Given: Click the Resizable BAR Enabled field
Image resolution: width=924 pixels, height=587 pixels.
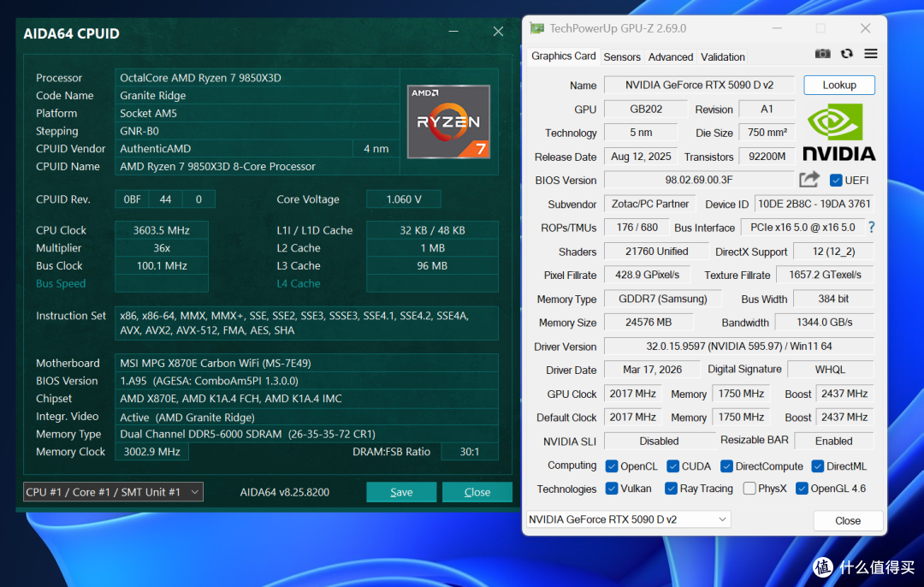Looking at the screenshot, I should 834,441.
